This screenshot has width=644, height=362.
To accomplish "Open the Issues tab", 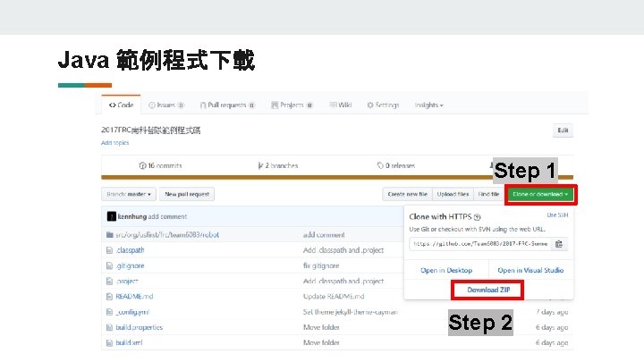I will 166,105.
